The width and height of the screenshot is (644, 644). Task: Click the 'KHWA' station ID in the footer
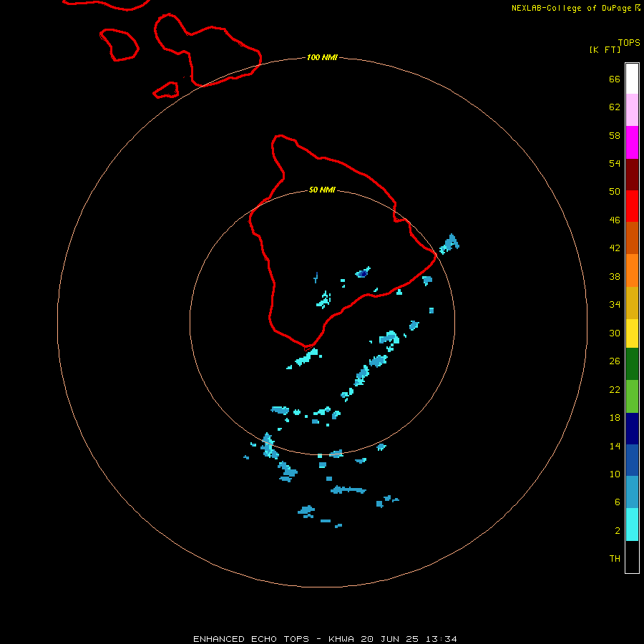pos(341,639)
